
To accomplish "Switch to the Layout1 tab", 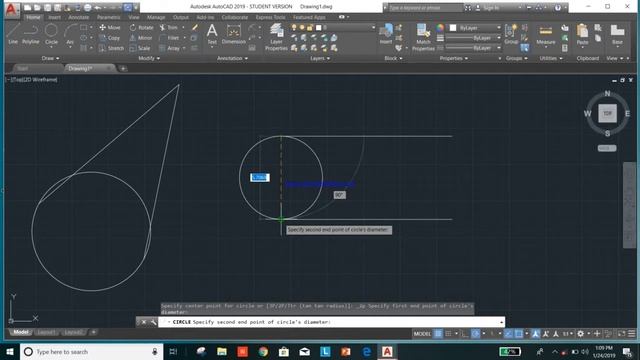I will click(x=46, y=332).
